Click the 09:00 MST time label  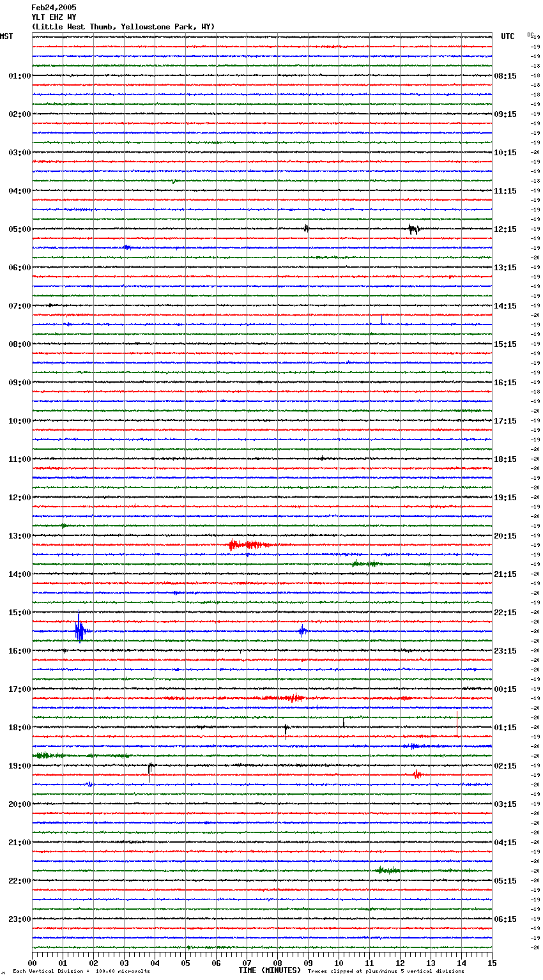pyautogui.click(x=19, y=383)
